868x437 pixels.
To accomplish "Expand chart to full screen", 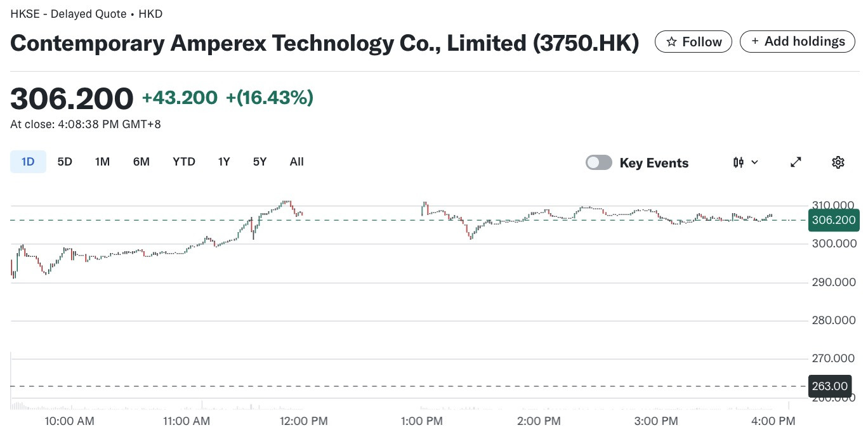I will (x=796, y=162).
